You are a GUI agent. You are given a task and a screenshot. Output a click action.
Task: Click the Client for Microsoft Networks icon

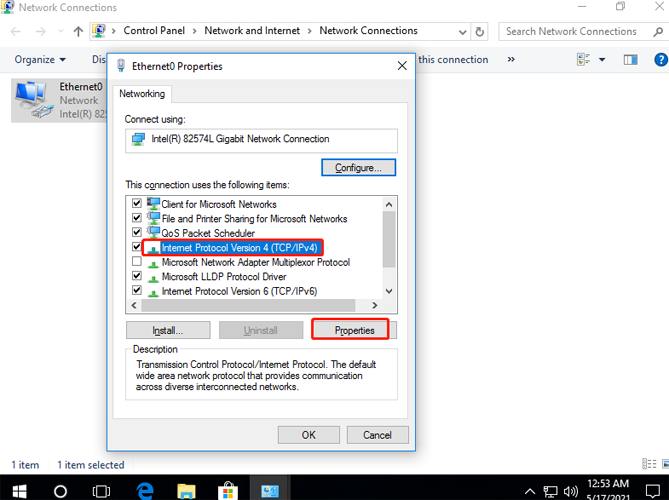tap(153, 203)
